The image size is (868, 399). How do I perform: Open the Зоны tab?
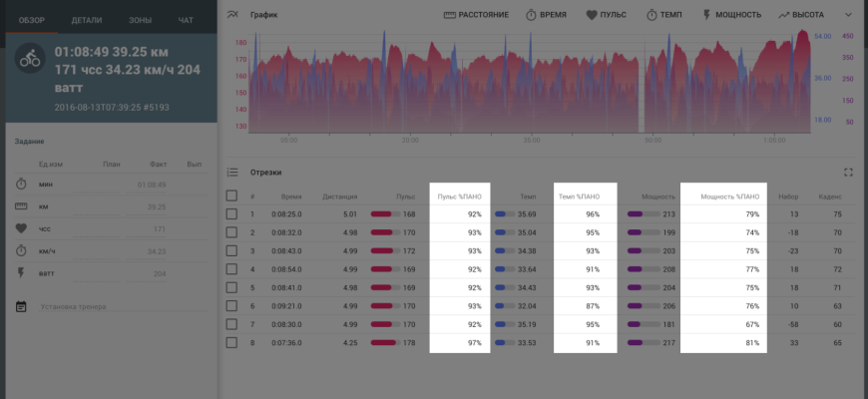(x=140, y=20)
